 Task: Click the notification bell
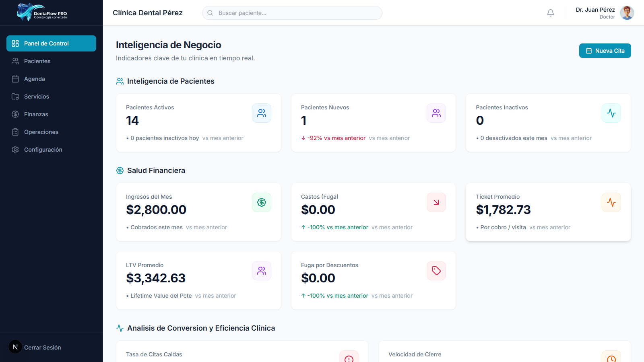[550, 12]
